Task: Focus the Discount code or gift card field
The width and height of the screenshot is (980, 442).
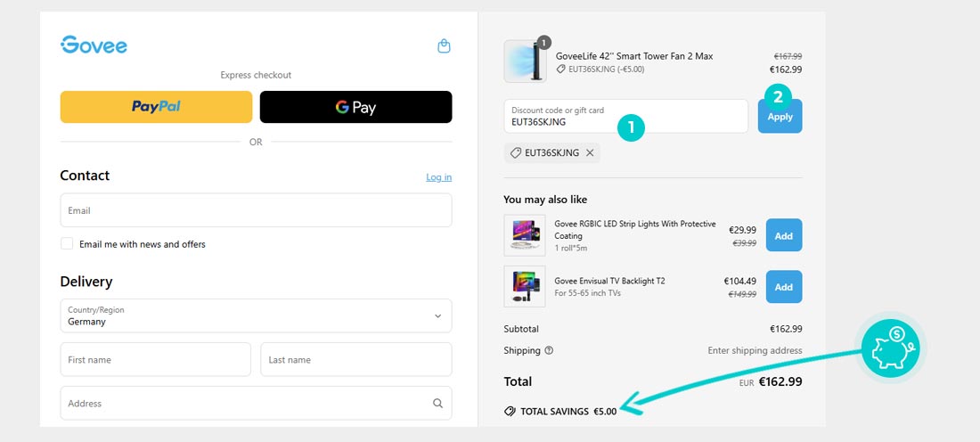Action: [625, 116]
